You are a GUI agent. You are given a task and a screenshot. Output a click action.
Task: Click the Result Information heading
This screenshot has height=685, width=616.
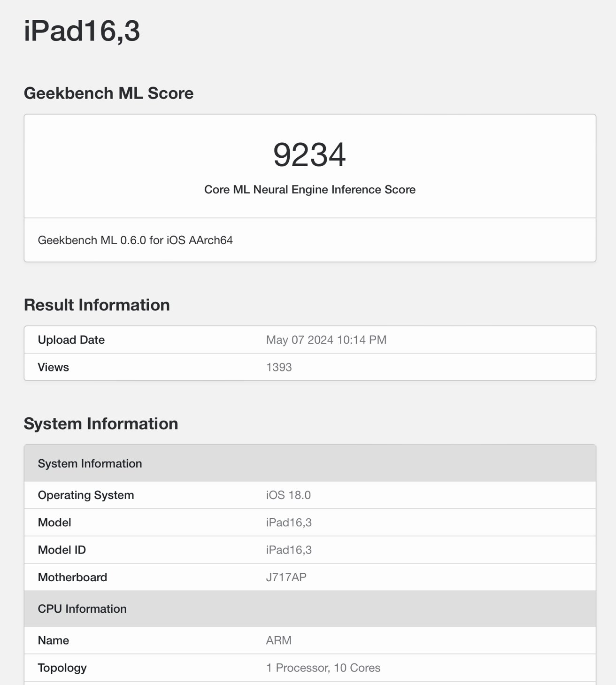pos(97,305)
